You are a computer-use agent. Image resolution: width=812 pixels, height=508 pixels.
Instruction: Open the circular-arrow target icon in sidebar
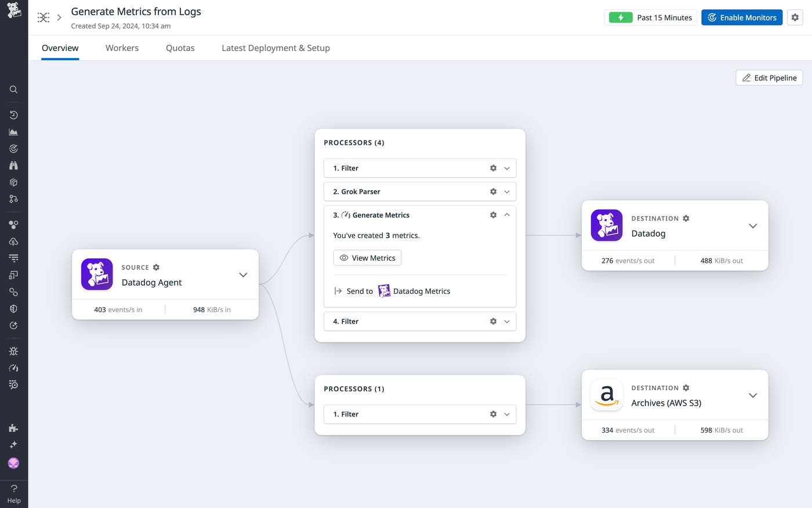coord(13,326)
